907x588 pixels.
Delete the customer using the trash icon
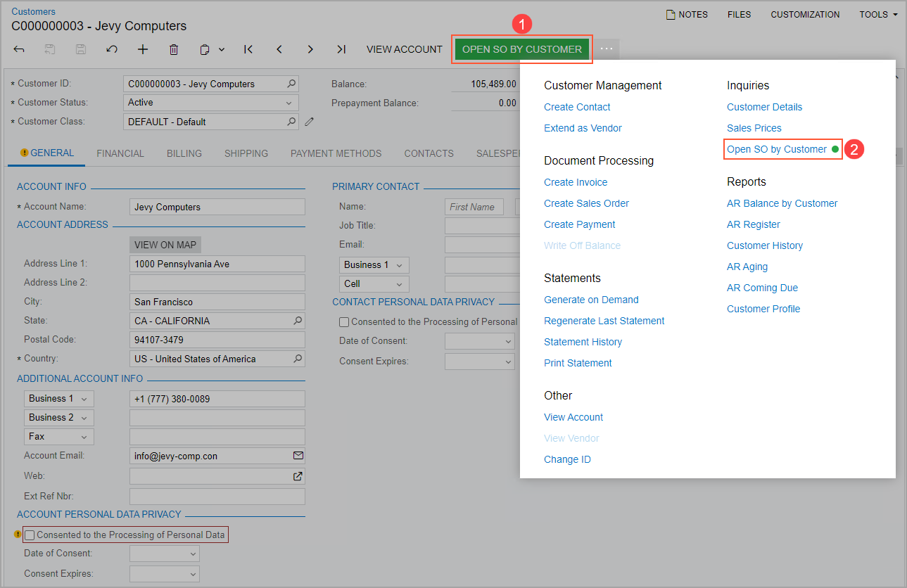174,49
